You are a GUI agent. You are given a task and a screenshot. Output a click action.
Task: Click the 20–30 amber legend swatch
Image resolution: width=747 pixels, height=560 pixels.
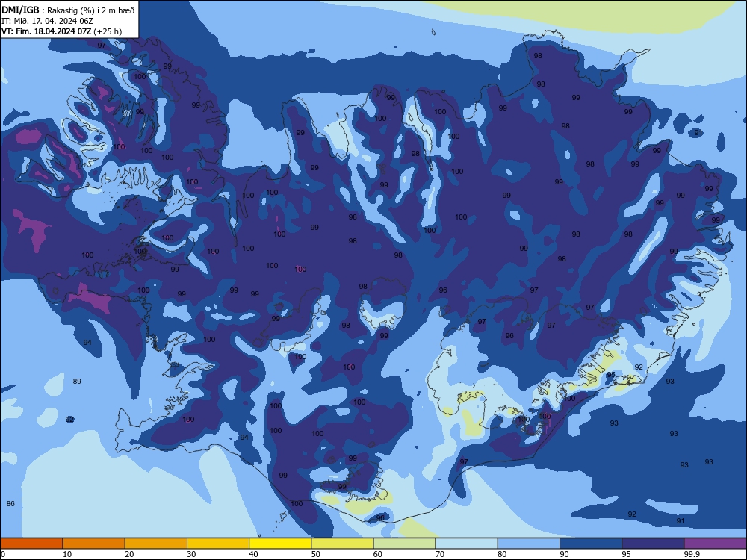coord(156,544)
